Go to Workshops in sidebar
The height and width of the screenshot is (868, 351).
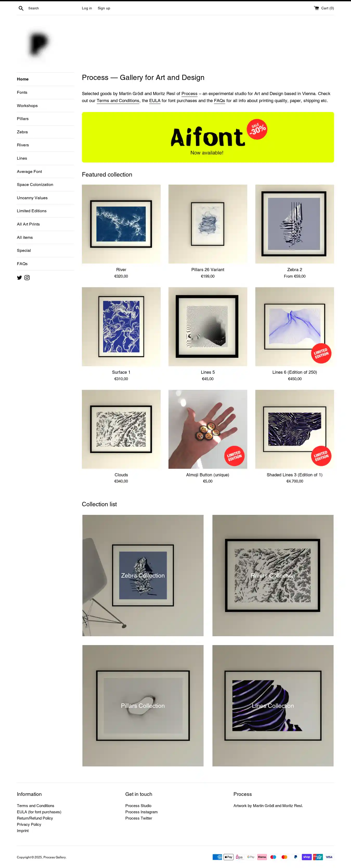[27, 105]
